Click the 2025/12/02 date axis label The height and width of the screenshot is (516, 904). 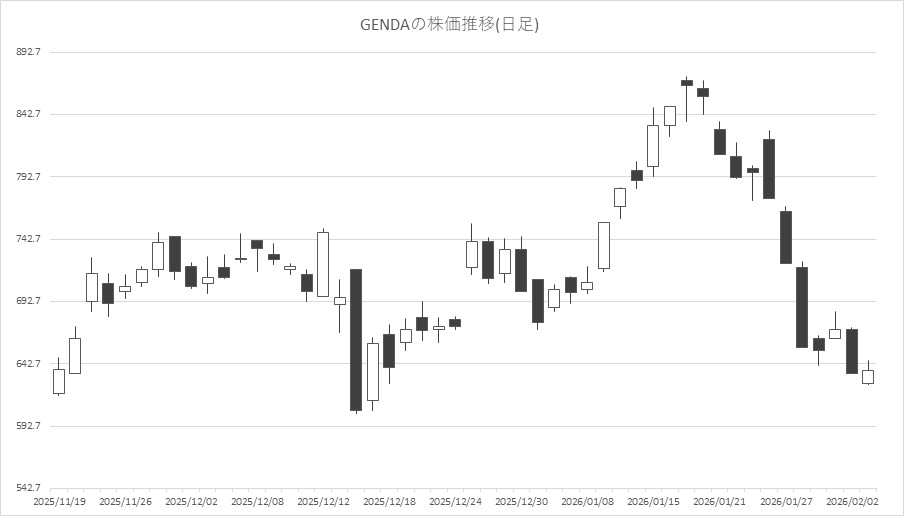[x=191, y=500]
